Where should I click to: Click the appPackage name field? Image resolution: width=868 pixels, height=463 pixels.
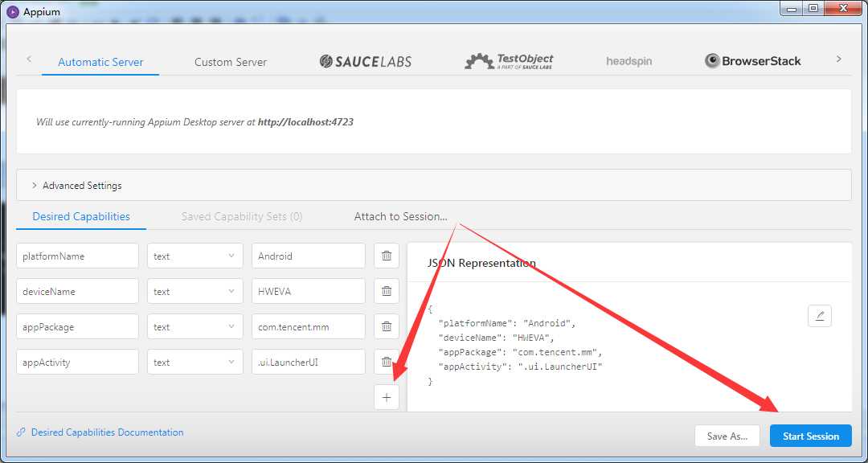[x=77, y=327]
